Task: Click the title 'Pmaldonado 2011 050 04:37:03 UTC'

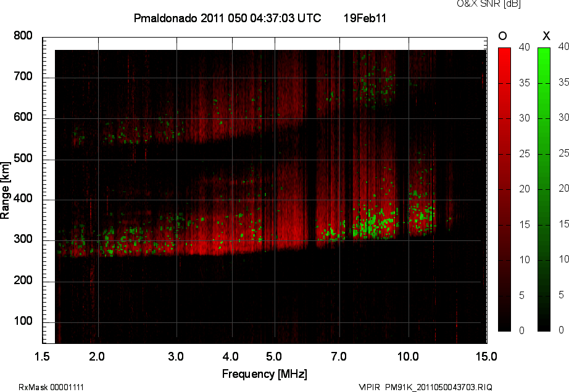Action: point(228,18)
